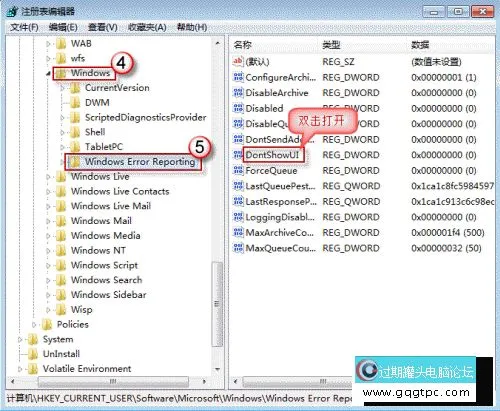Open the 查看(V) menu
Screen dimensions: 500x411
(103, 27)
